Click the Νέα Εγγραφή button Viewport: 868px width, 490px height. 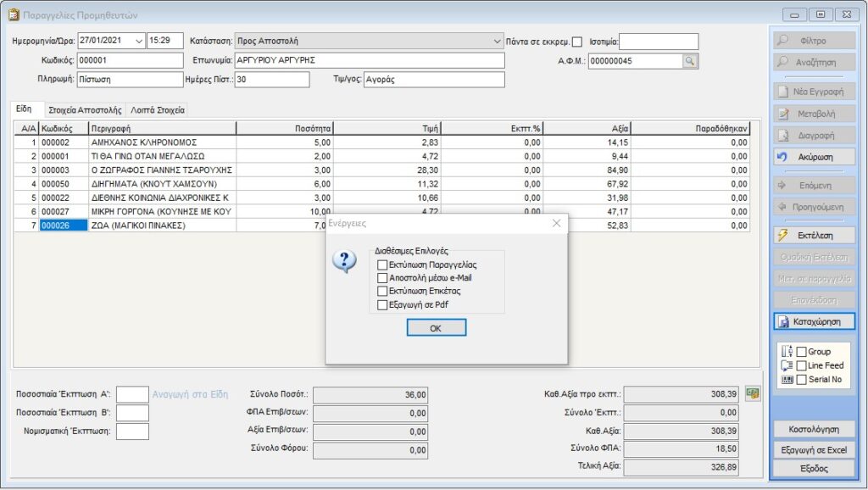coord(814,92)
